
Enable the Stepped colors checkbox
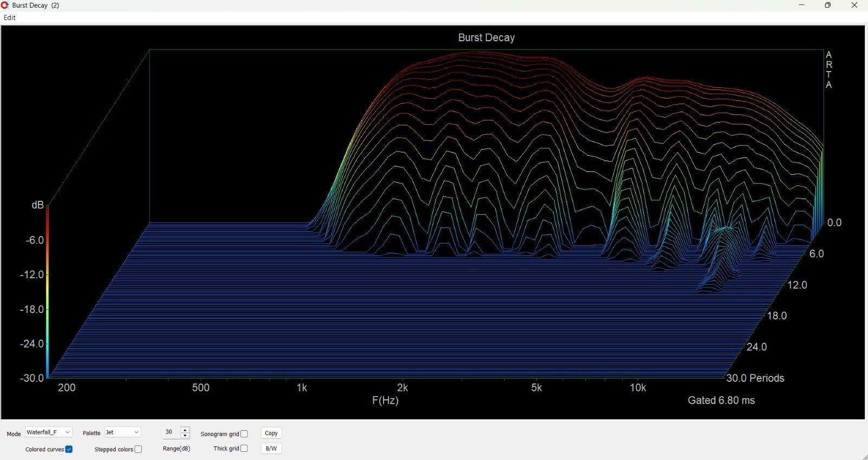(x=138, y=449)
